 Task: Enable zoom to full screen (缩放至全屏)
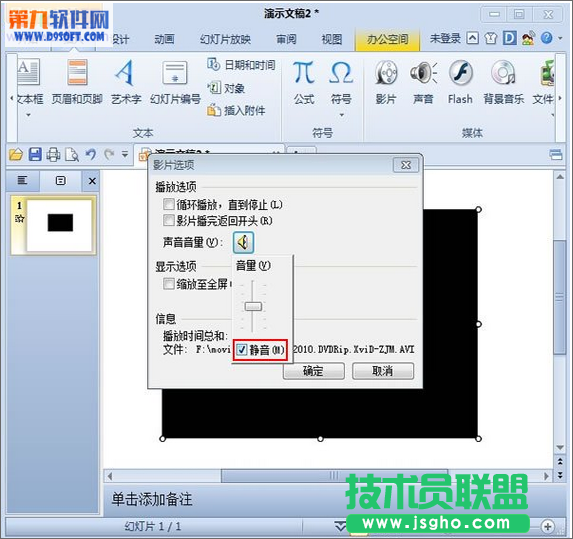[x=168, y=284]
